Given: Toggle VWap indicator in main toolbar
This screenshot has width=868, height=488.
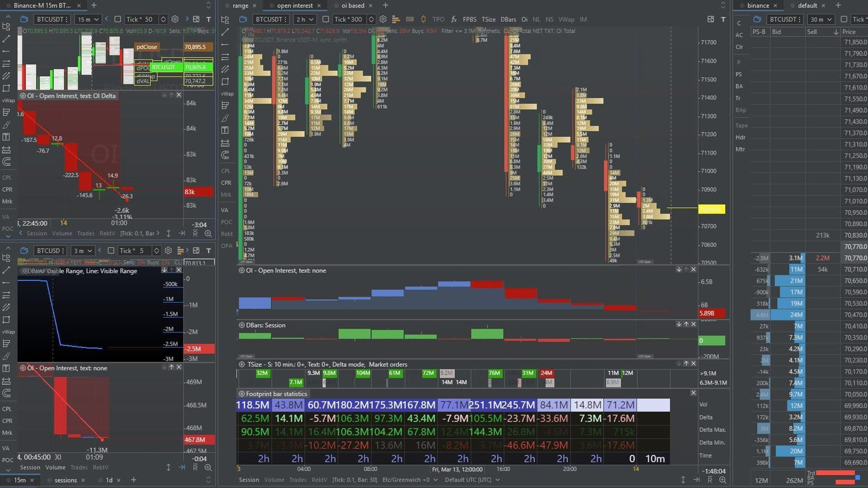Looking at the screenshot, I should tap(566, 19).
